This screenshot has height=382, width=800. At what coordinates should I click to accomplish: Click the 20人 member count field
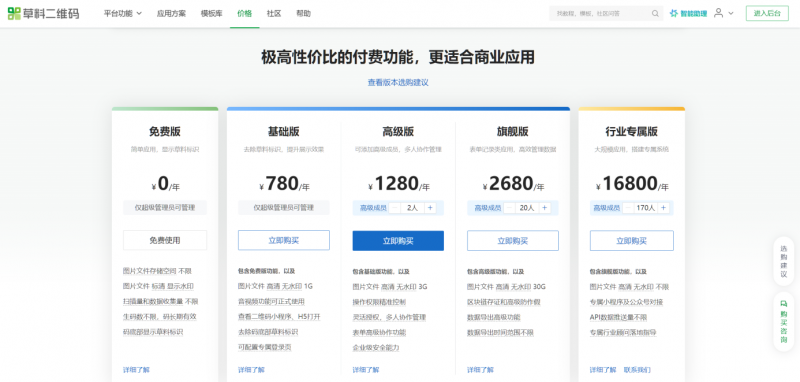click(x=527, y=208)
